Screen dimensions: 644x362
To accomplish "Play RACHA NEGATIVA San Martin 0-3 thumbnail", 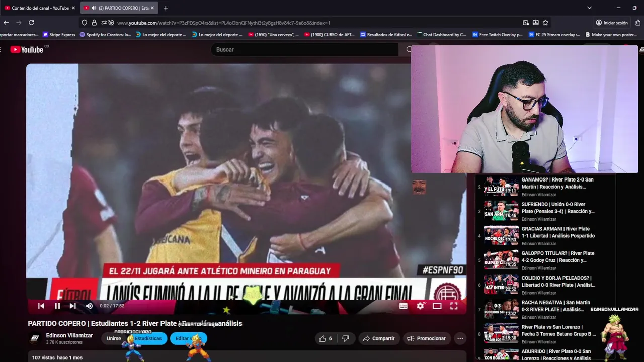I will coord(501,308).
